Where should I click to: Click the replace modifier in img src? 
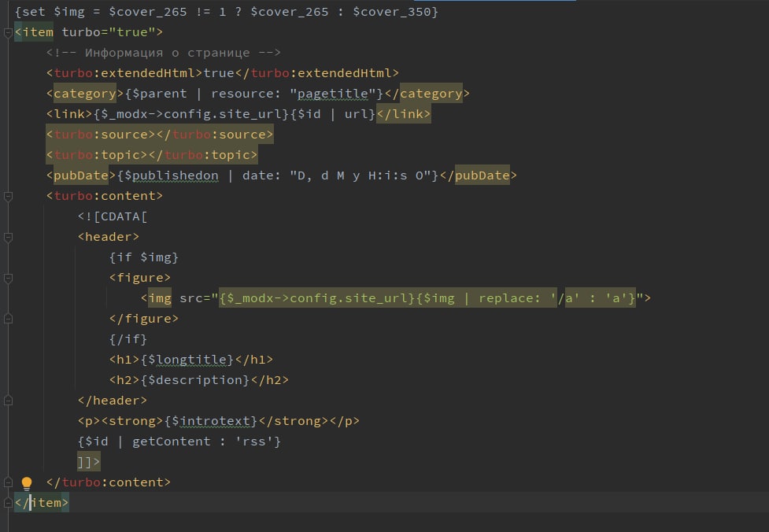pos(505,298)
